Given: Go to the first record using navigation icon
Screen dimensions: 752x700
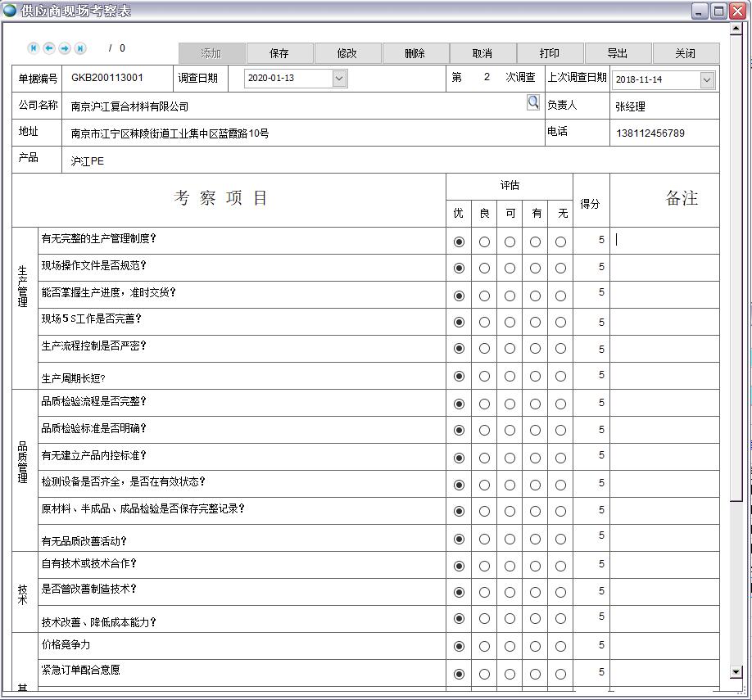Looking at the screenshot, I should [x=34, y=48].
